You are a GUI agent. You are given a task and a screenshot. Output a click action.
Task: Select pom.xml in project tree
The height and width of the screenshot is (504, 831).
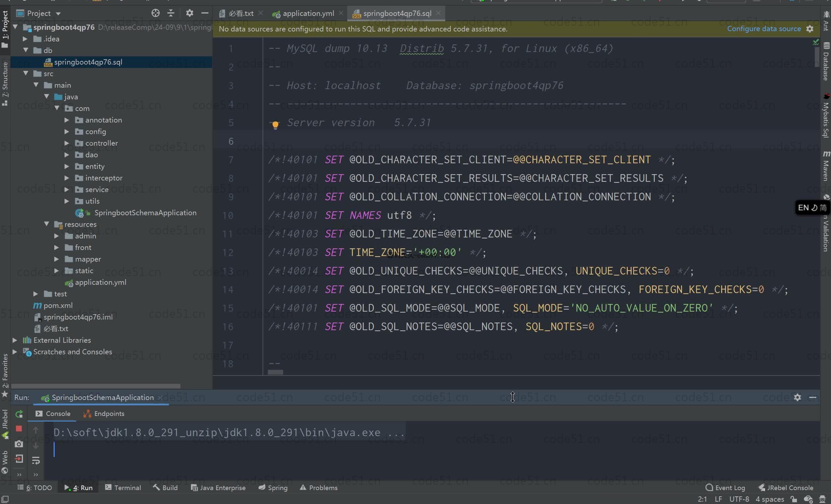58,305
